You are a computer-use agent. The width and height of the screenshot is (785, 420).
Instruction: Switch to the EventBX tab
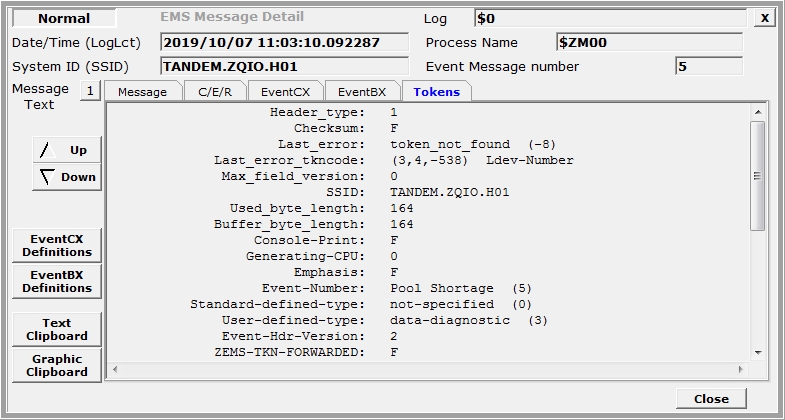point(361,92)
